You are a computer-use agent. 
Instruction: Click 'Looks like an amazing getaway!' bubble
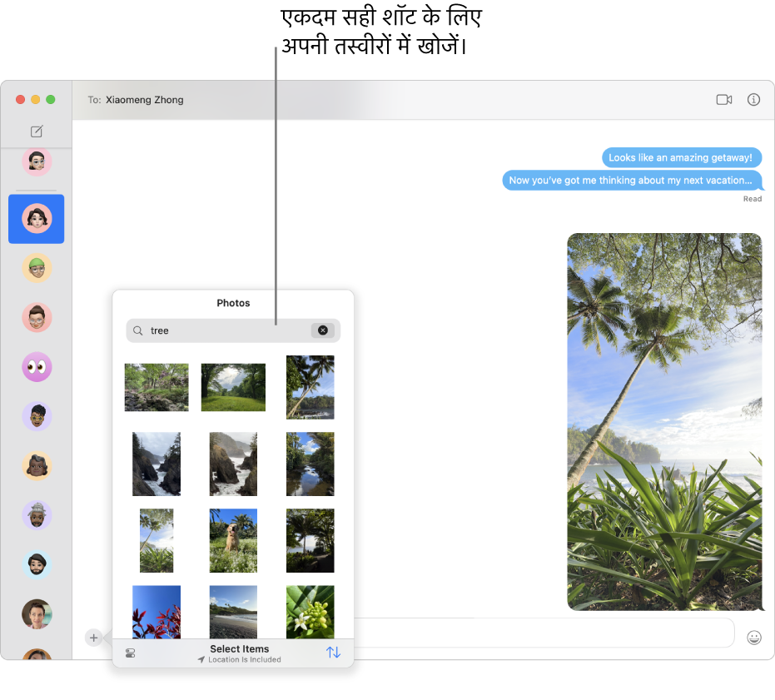click(682, 157)
